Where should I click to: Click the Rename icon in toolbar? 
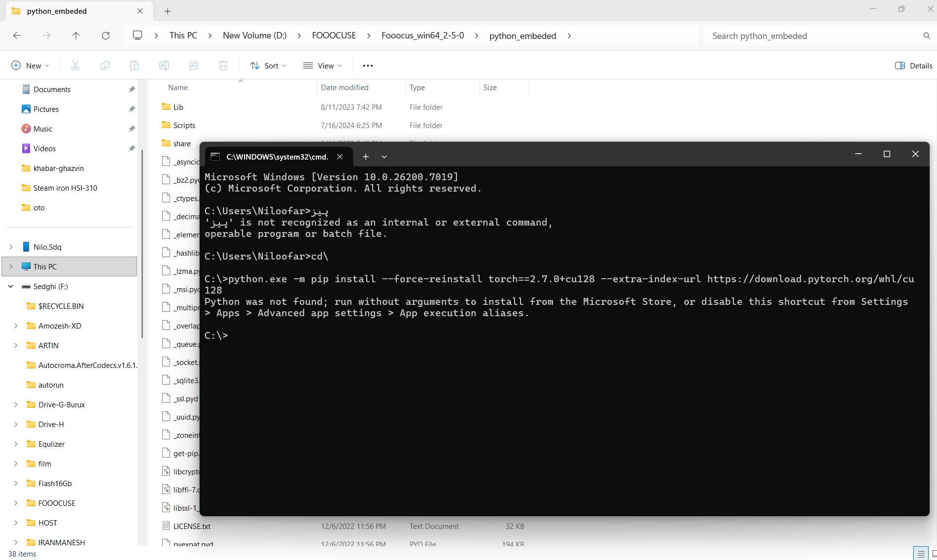164,66
